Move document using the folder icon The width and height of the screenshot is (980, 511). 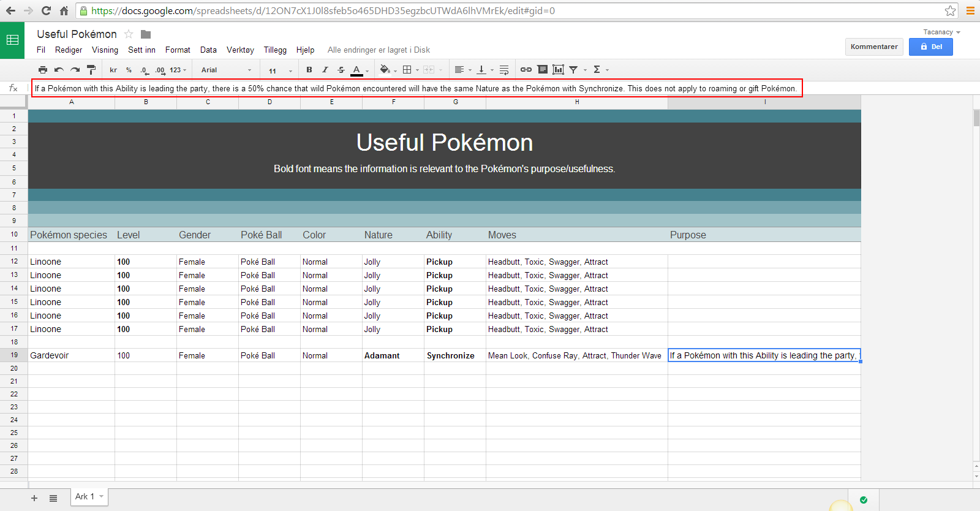146,34
